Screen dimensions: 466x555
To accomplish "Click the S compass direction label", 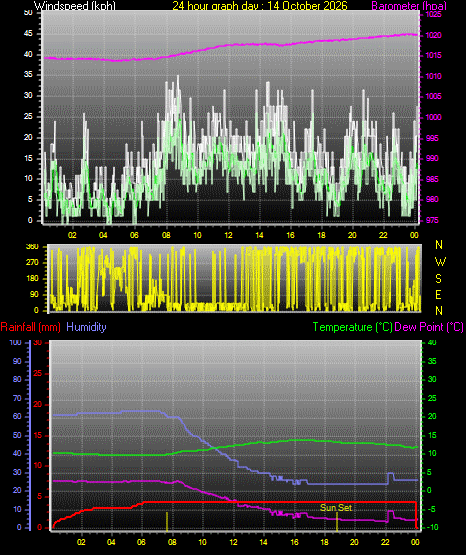I will point(438,279).
